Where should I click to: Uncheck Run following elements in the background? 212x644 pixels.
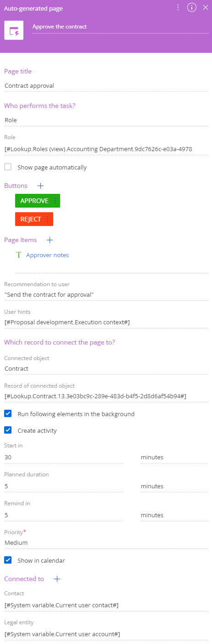point(8,414)
